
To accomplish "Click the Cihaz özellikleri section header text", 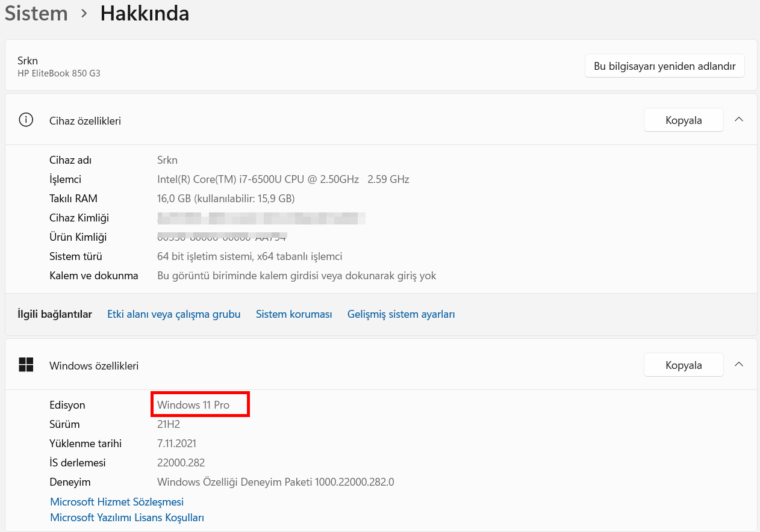I will (85, 121).
